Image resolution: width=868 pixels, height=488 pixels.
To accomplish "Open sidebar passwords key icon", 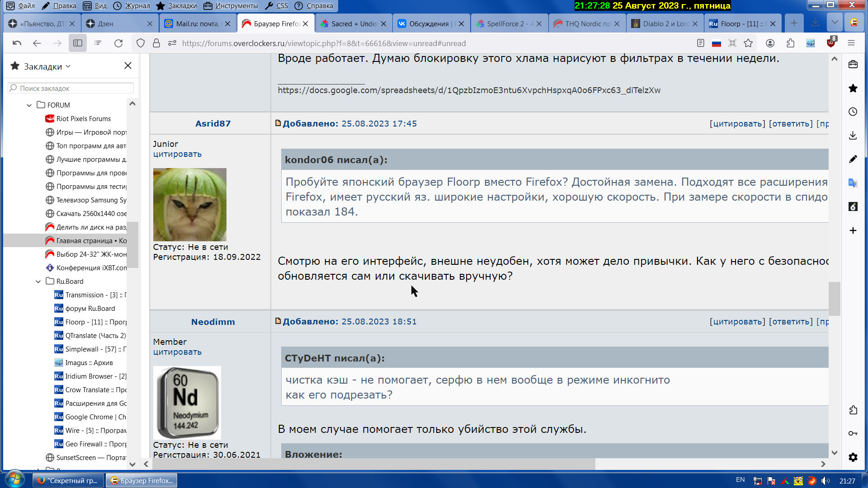I will click(x=853, y=433).
